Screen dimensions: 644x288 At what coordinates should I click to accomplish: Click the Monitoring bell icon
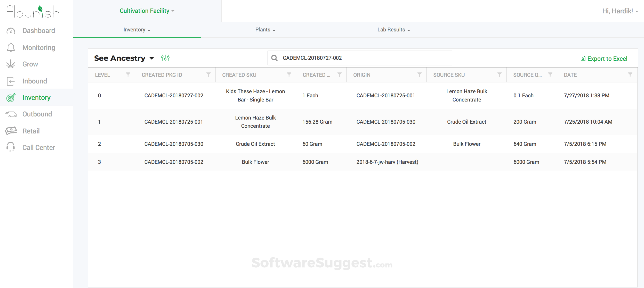tap(11, 47)
